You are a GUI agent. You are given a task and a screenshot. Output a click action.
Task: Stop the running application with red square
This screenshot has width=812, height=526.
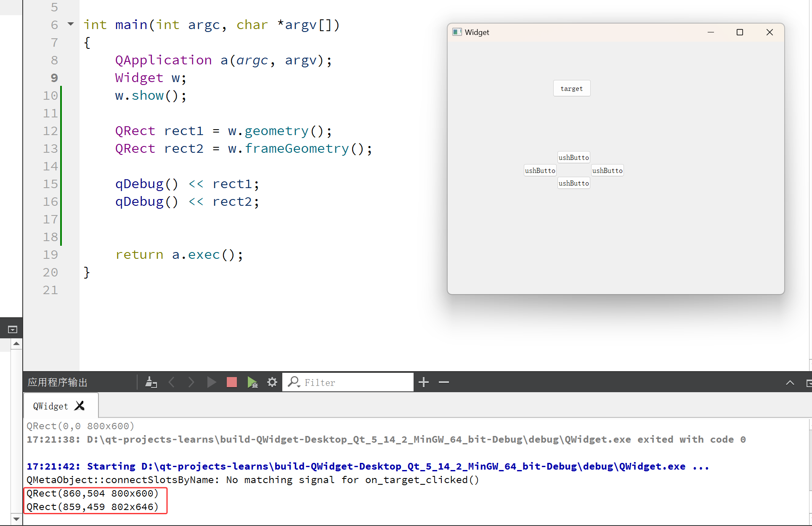pyautogui.click(x=231, y=382)
